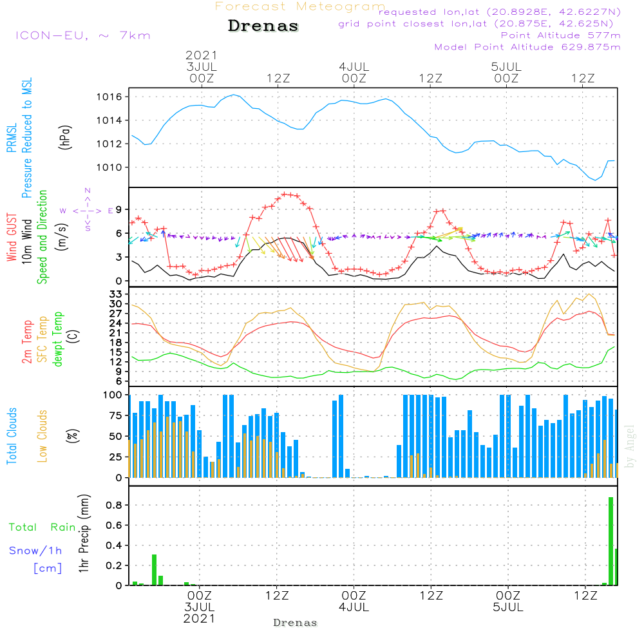Viewport: 644px width, 644px height.
Task: Click the 'Drenas' chart title
Action: pyautogui.click(x=263, y=26)
